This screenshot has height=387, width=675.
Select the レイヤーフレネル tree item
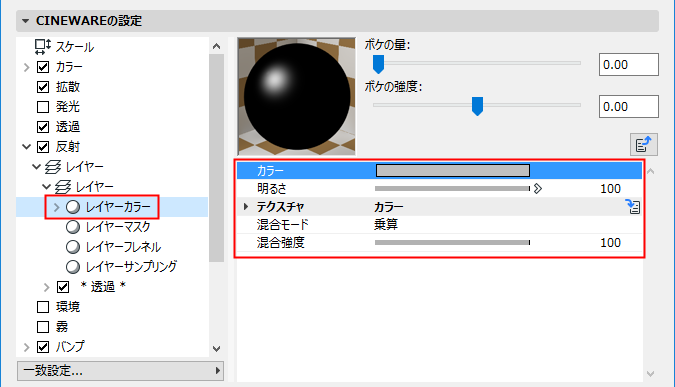(x=123, y=247)
